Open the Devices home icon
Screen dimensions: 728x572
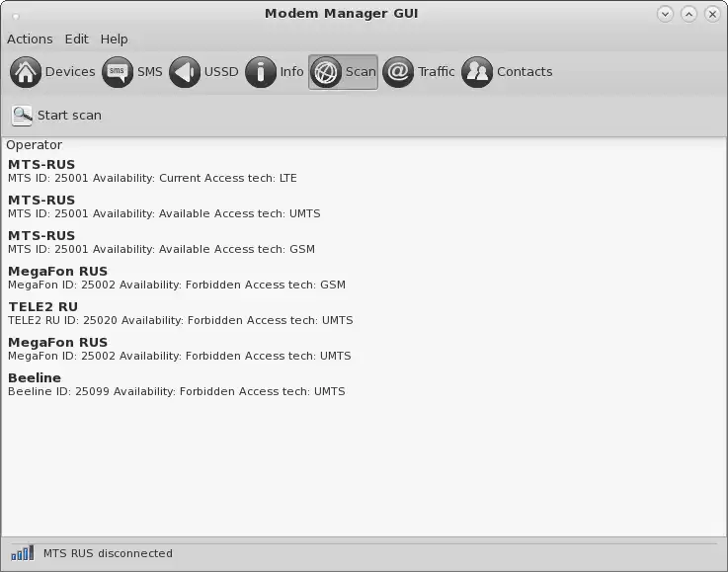(x=26, y=72)
